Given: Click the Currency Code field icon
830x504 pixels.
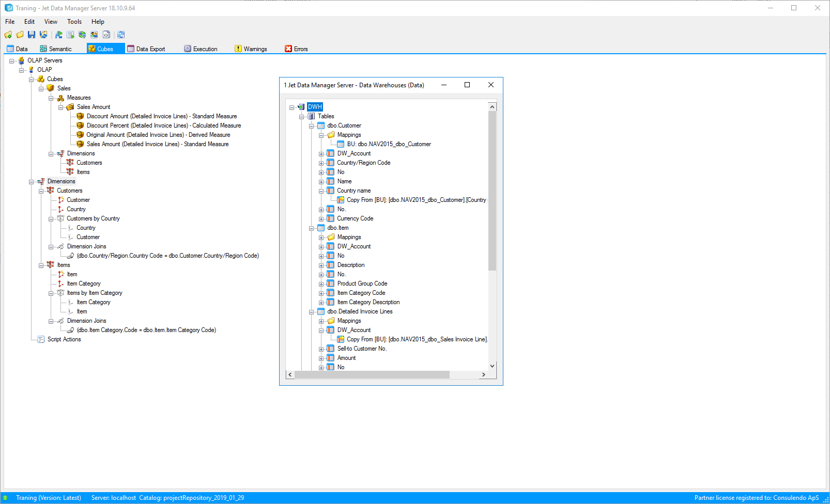Looking at the screenshot, I should (x=331, y=218).
